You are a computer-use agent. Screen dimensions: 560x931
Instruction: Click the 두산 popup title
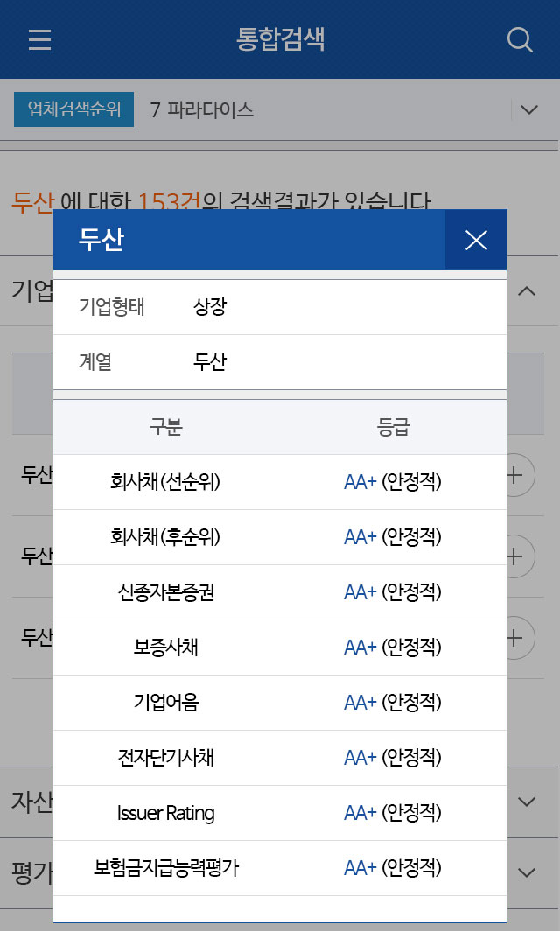[x=101, y=239]
